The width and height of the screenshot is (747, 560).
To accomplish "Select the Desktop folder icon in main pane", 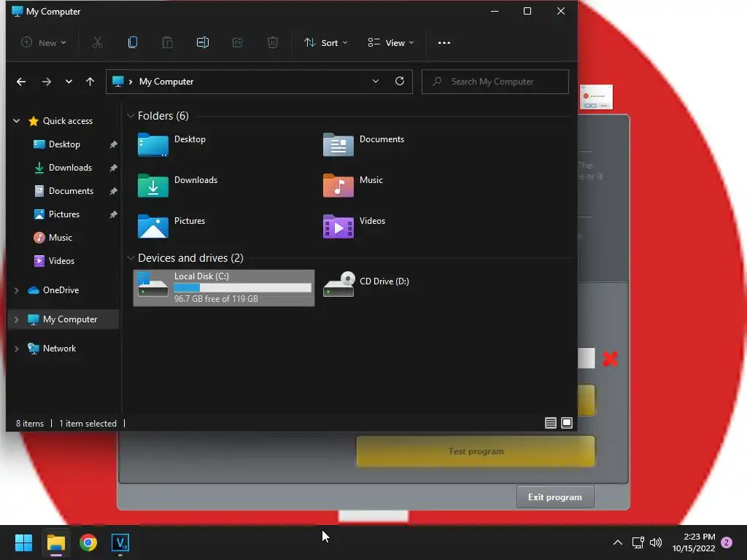I will point(153,145).
